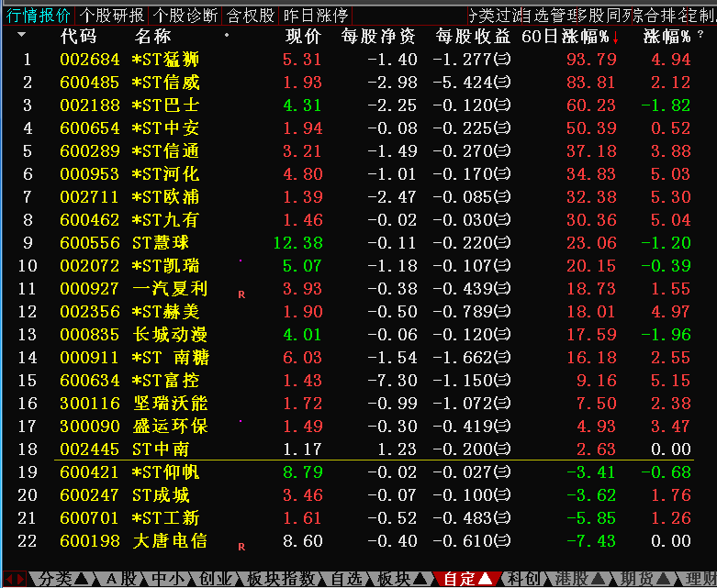Select the stock code 002445
This screenshot has width=717, height=588.
pos(90,449)
